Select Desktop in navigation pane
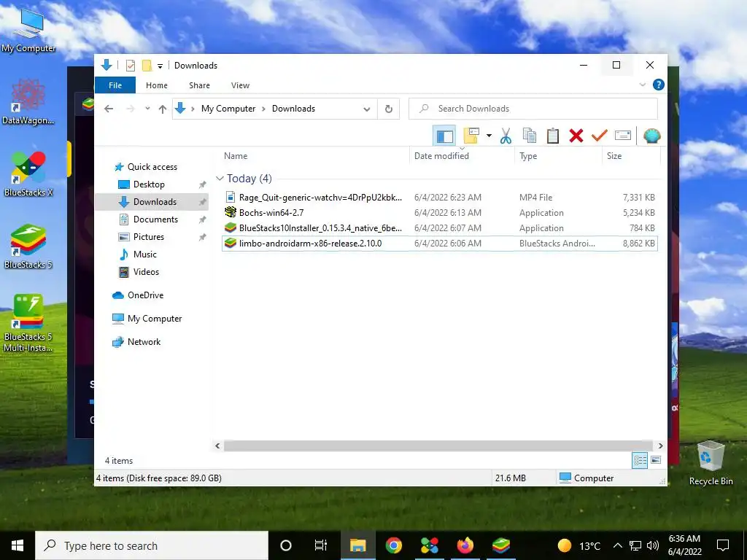Image resolution: width=747 pixels, height=560 pixels. click(x=149, y=184)
